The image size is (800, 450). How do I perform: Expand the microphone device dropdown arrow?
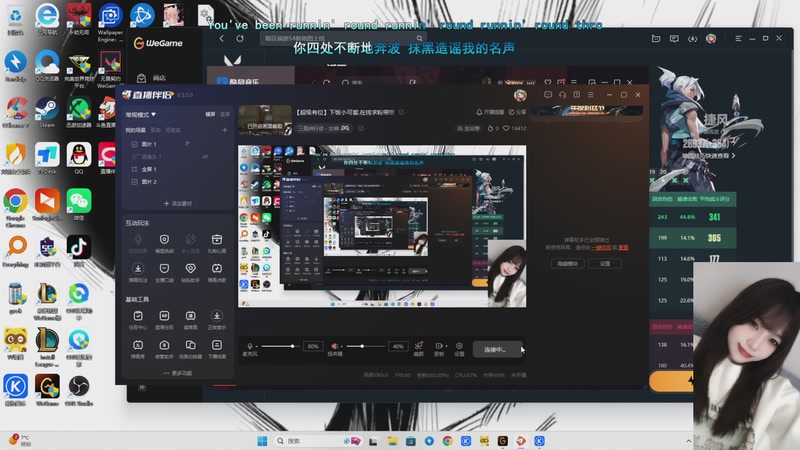(x=256, y=346)
